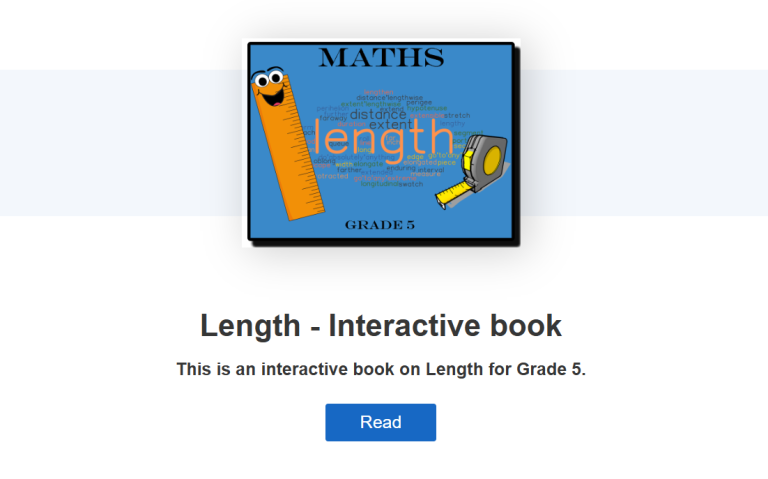Click the 'Length - Interactive book' heading
This screenshot has height=479, width=768.
[381, 326]
